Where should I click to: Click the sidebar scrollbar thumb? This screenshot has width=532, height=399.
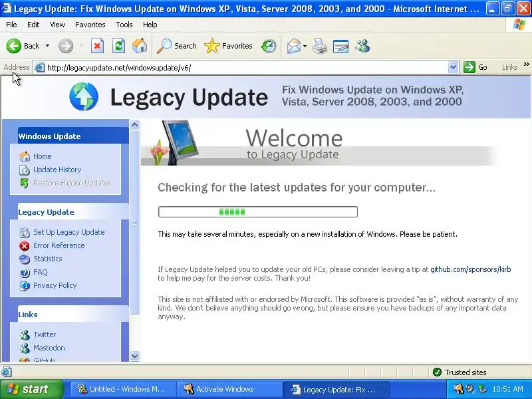[134, 223]
